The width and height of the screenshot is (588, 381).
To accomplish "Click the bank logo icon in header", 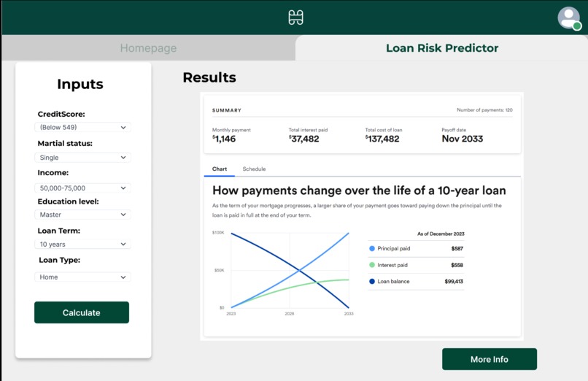I will (x=295, y=18).
